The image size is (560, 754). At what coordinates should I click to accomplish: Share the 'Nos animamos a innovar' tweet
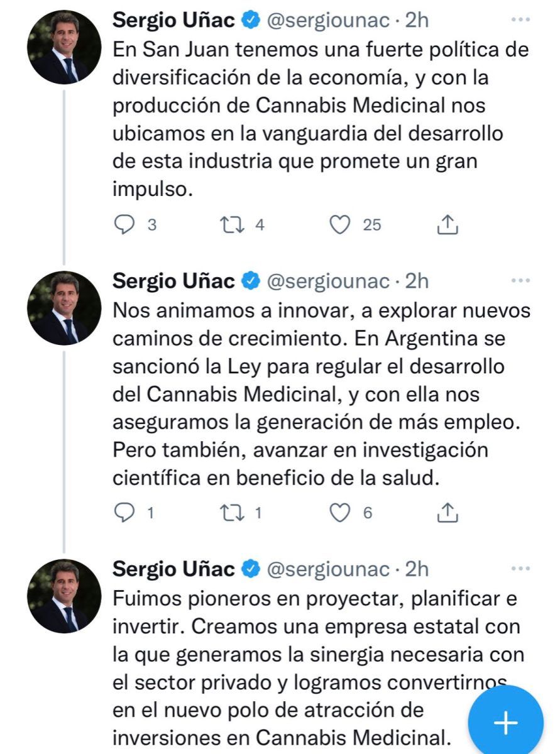click(x=446, y=513)
